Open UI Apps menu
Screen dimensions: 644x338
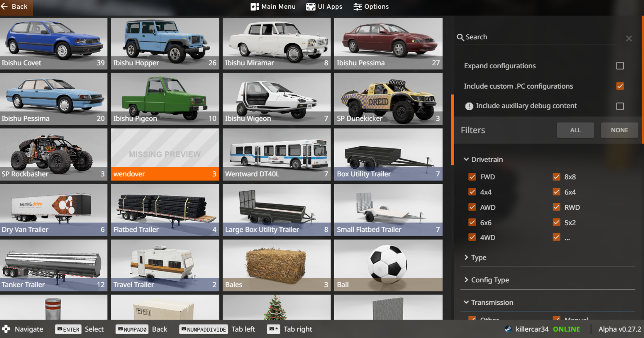coord(324,7)
